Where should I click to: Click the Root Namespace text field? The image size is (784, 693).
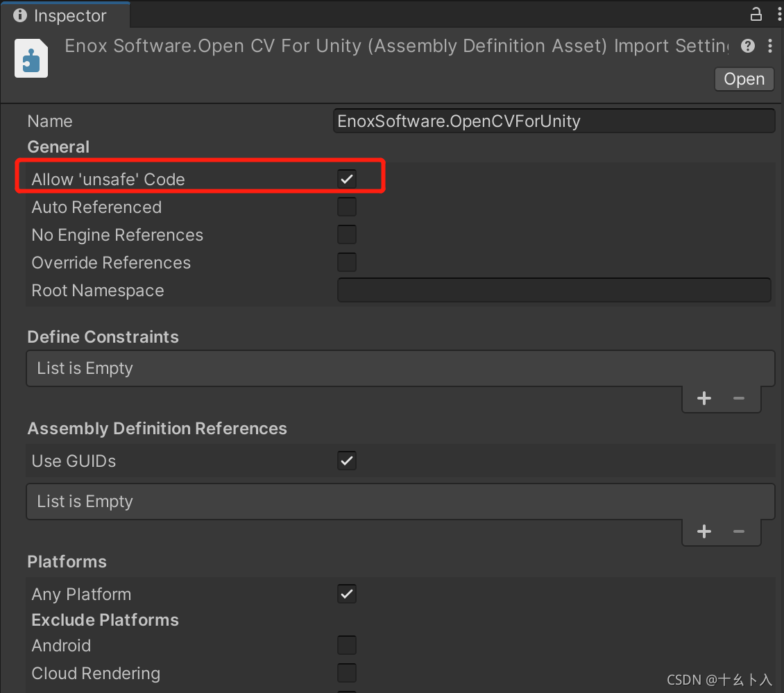(554, 291)
